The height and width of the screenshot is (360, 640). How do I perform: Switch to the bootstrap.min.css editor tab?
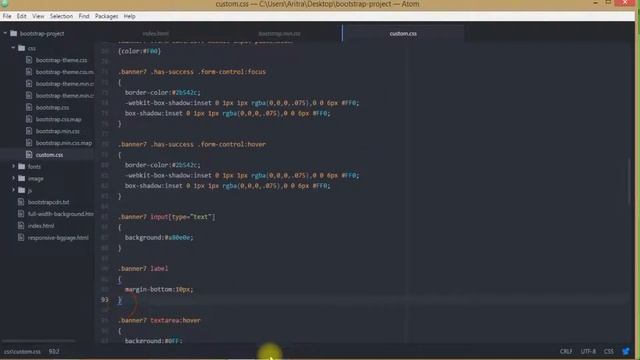tap(280, 33)
